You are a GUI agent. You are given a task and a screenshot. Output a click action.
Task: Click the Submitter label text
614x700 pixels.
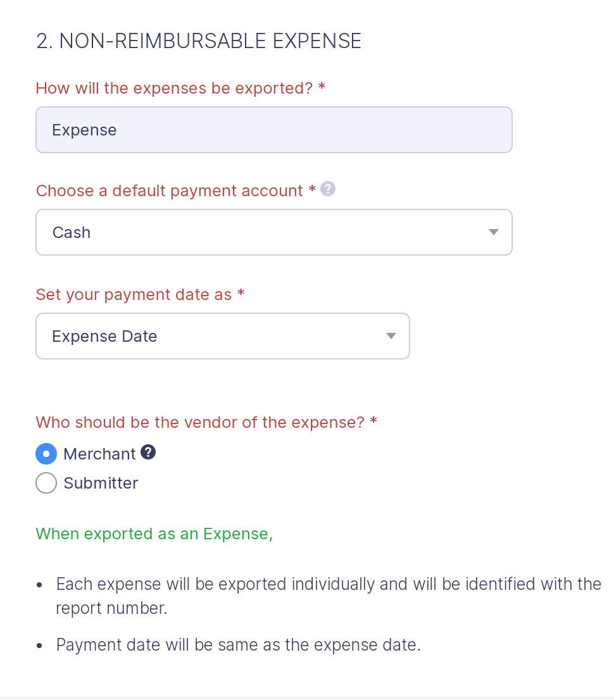pyautogui.click(x=101, y=483)
